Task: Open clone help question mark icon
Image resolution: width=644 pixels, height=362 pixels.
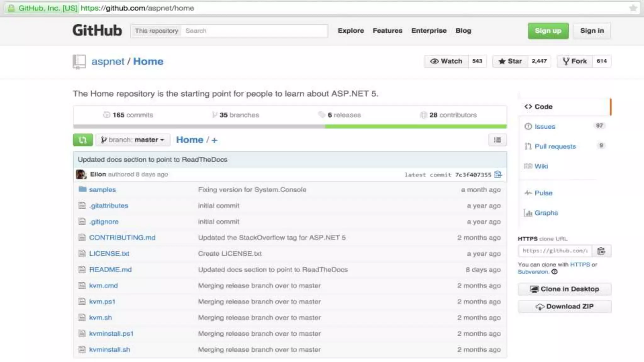Action: pos(554,272)
